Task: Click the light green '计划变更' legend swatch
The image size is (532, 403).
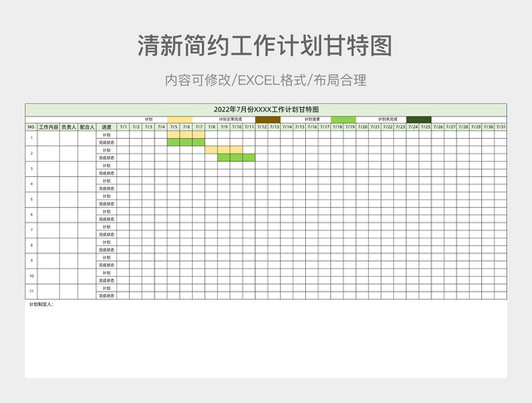Action: (x=343, y=120)
